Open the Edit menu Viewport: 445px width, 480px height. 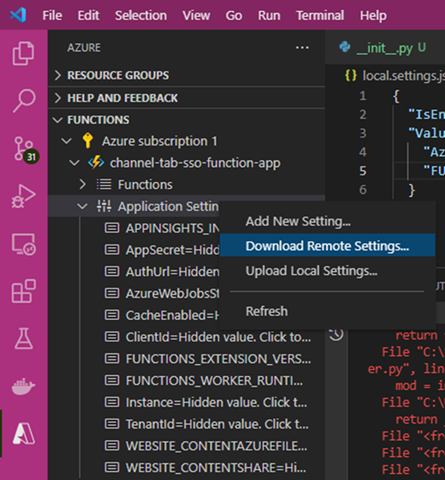(x=88, y=15)
